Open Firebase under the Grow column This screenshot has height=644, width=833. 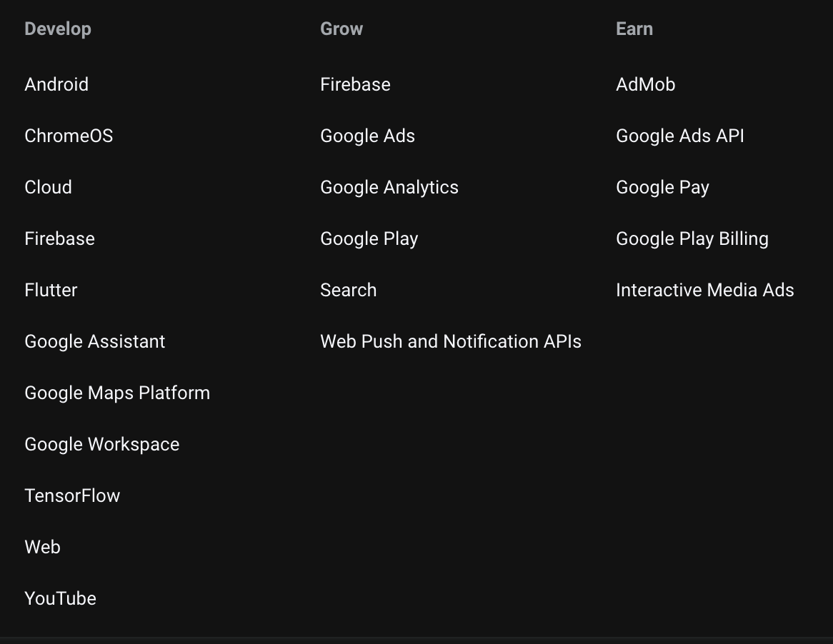click(x=355, y=84)
